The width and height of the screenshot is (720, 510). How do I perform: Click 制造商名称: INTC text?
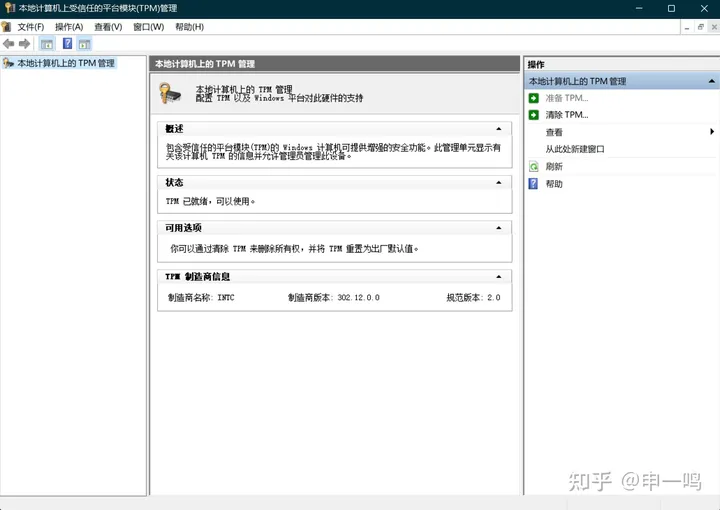pyautogui.click(x=201, y=297)
